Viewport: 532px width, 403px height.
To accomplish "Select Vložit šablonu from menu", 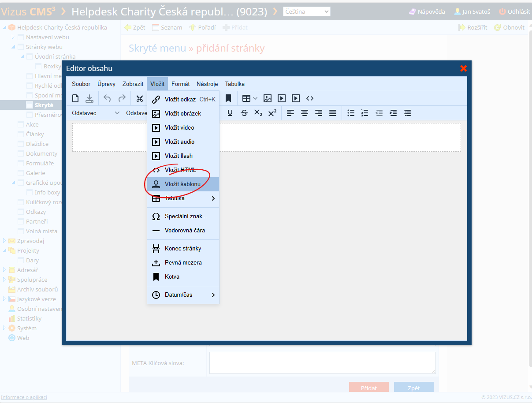I will [x=183, y=184].
